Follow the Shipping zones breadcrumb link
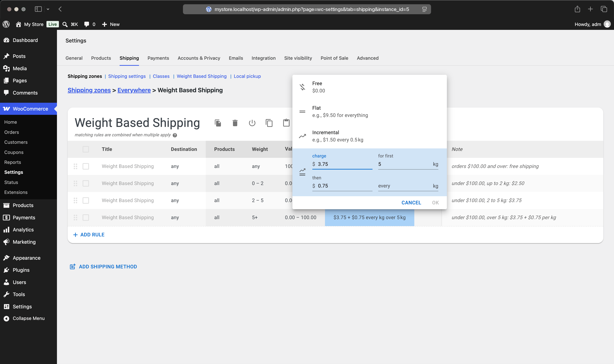The image size is (614, 364). [x=89, y=90]
